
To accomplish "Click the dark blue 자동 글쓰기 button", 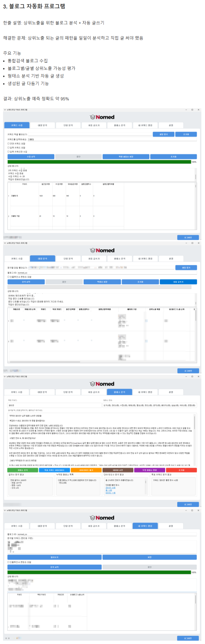I will (x=178, y=282).
